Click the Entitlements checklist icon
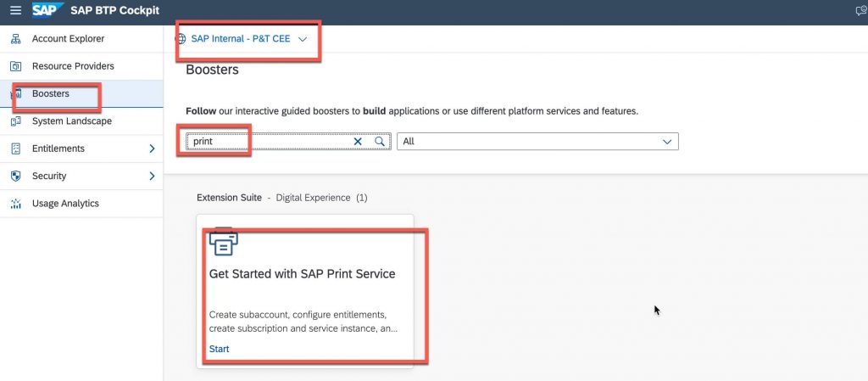Image resolution: width=868 pixels, height=381 pixels. point(16,148)
